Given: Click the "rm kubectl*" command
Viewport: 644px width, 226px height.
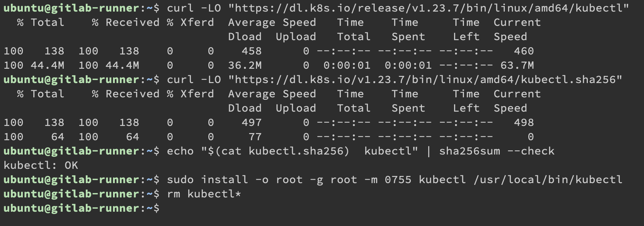Looking at the screenshot, I should point(204,194).
